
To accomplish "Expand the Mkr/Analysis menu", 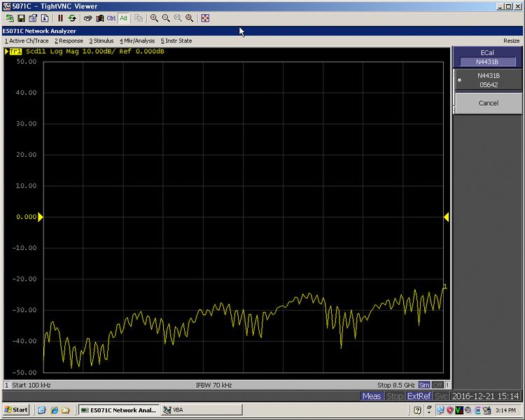I will click(137, 41).
